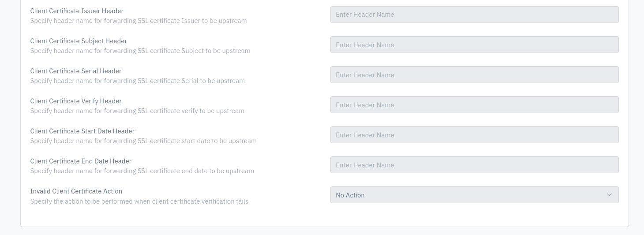Click the SSL certificate end date description text
Screen dimensions: 644x235
click(x=142, y=171)
